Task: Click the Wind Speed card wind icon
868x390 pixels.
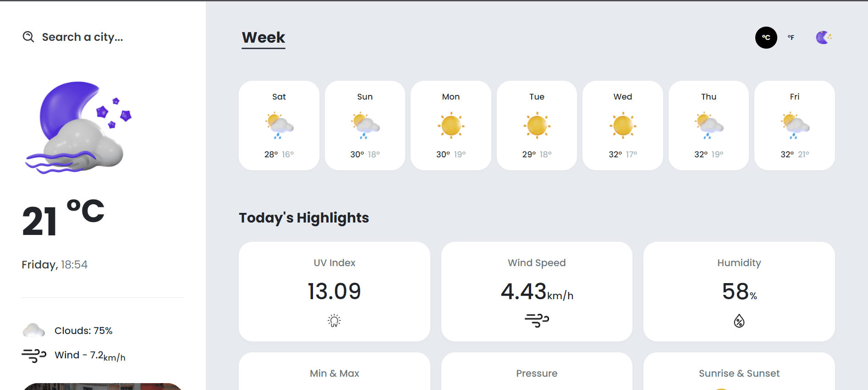Action: coord(537,320)
